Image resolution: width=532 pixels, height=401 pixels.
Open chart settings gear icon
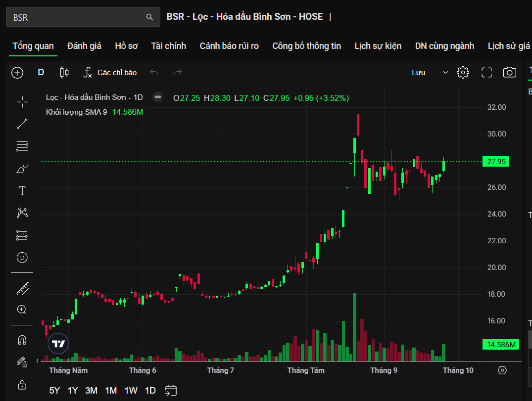pos(463,72)
